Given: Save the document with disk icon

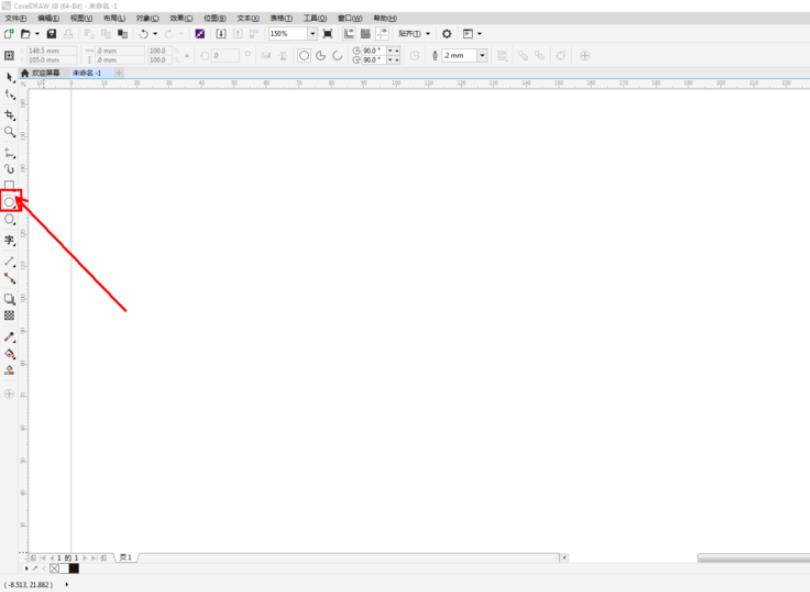Looking at the screenshot, I should (51, 34).
